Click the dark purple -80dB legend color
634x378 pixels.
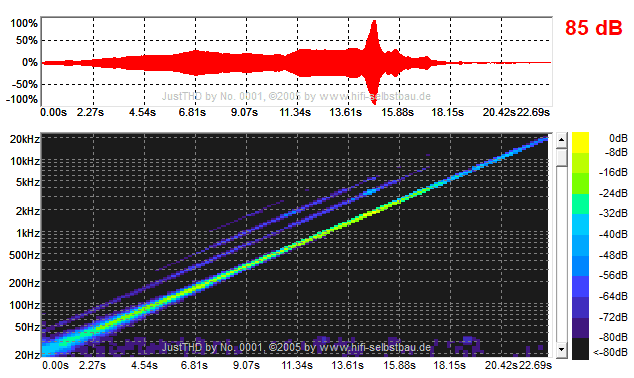580,328
